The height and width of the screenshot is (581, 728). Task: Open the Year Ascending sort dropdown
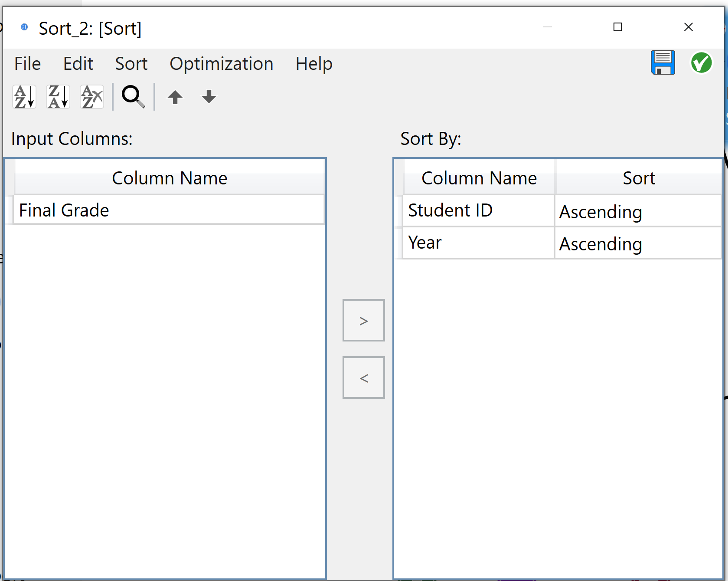pos(637,244)
